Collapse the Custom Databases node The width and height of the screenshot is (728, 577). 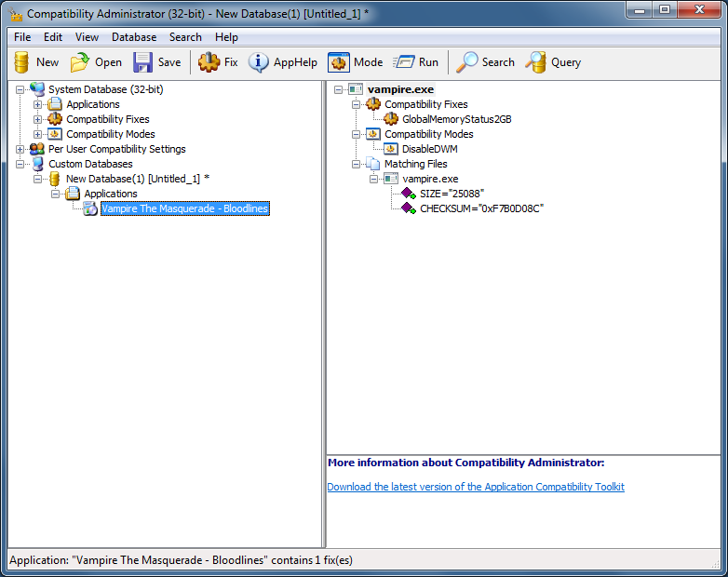pyautogui.click(x=20, y=164)
